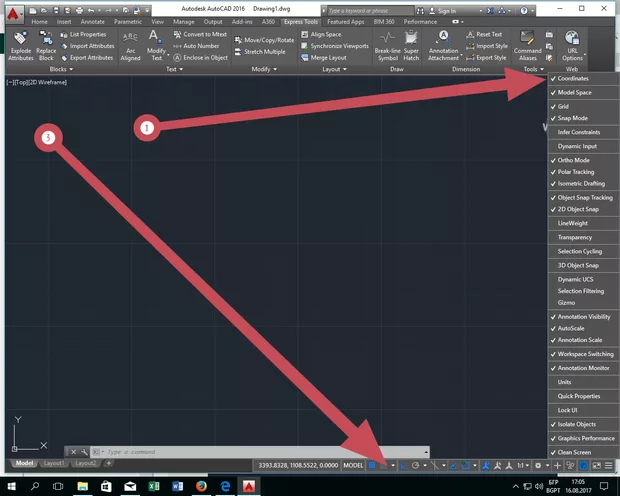The width and height of the screenshot is (620, 496).
Task: Open the quick access toolbar customize dropdown
Action: tap(147, 11)
